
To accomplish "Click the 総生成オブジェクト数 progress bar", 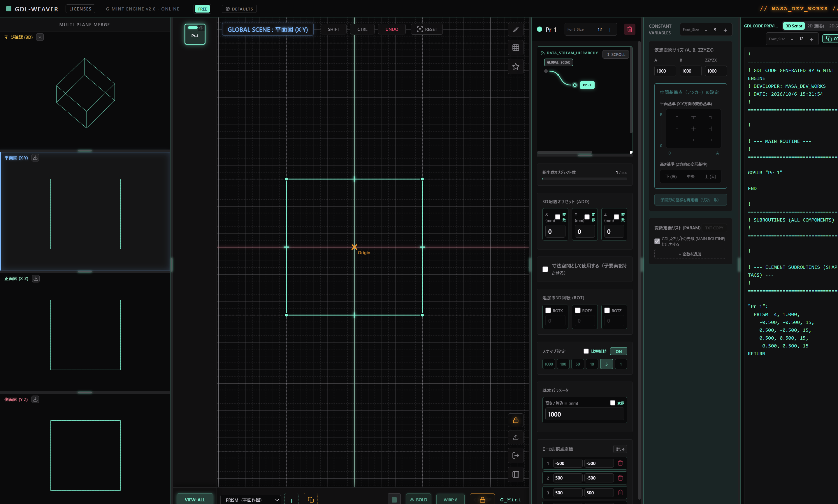I will pyautogui.click(x=584, y=179).
